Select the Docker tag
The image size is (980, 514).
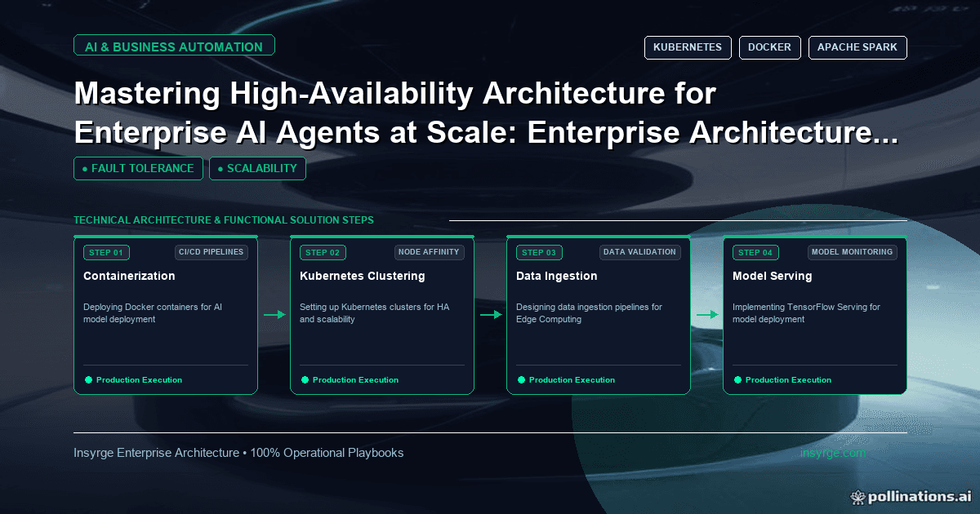pyautogui.click(x=770, y=47)
